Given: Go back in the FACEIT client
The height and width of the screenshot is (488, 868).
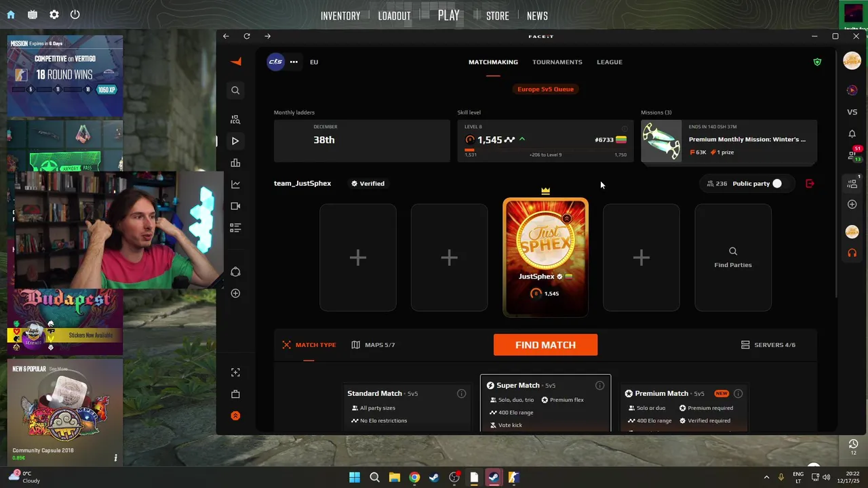Looking at the screenshot, I should (226, 36).
